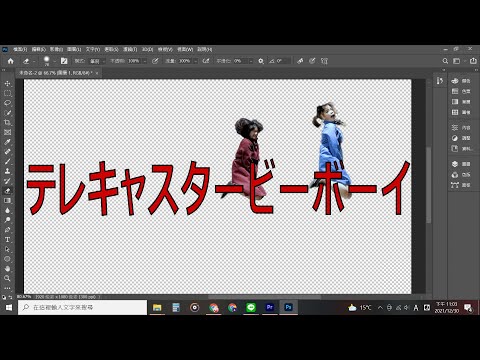Open the search magnifier in the options bar

(x=445, y=61)
